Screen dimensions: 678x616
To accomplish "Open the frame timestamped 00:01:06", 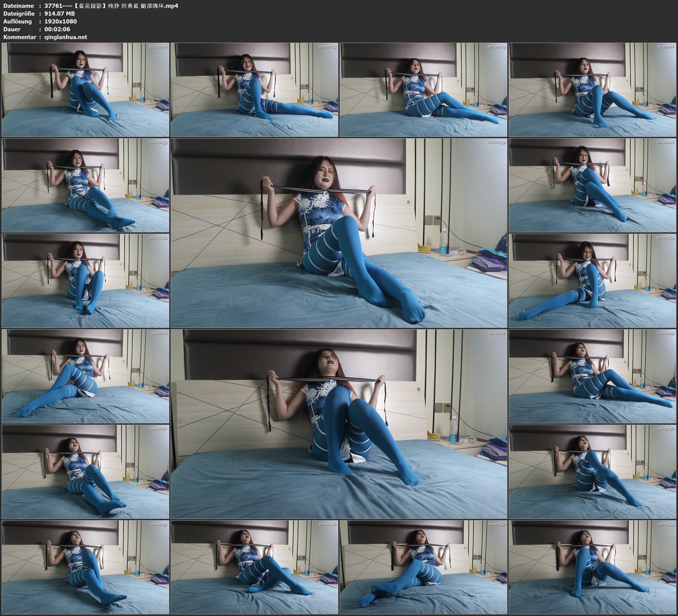I will tap(85, 376).
